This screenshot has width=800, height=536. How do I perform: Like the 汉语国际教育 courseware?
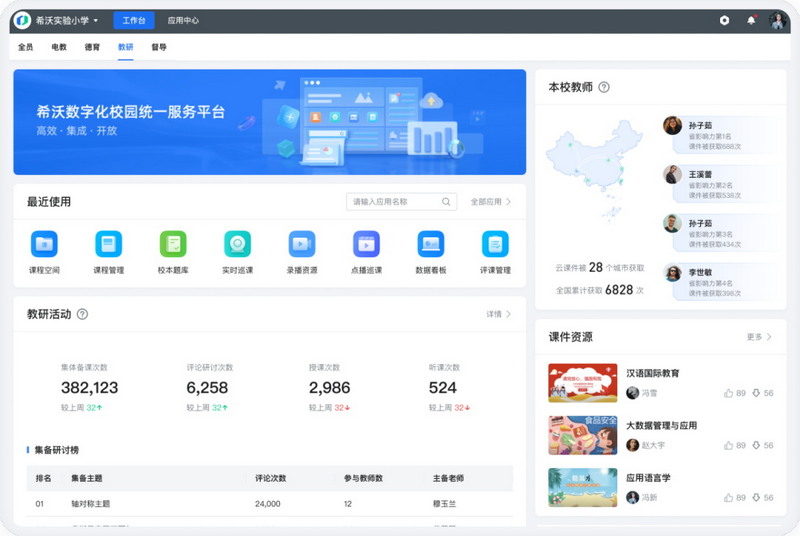click(729, 393)
